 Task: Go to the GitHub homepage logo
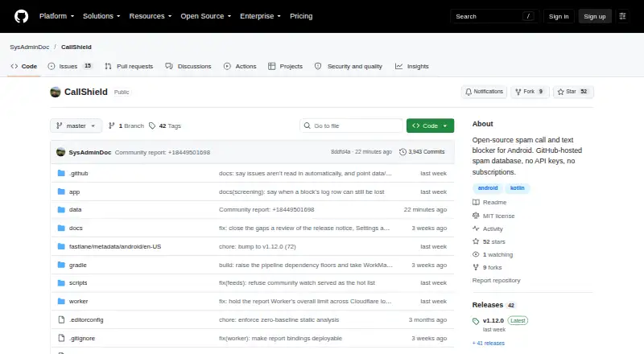(22, 16)
